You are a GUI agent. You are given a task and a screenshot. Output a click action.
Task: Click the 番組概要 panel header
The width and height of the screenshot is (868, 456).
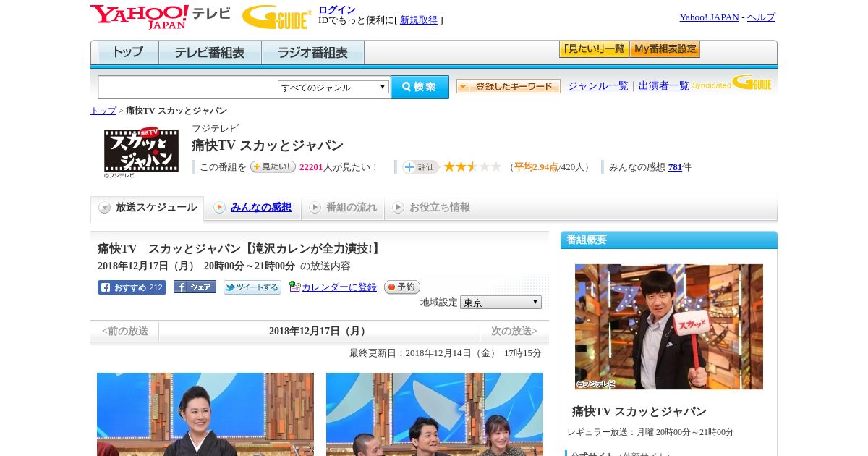pos(669,240)
